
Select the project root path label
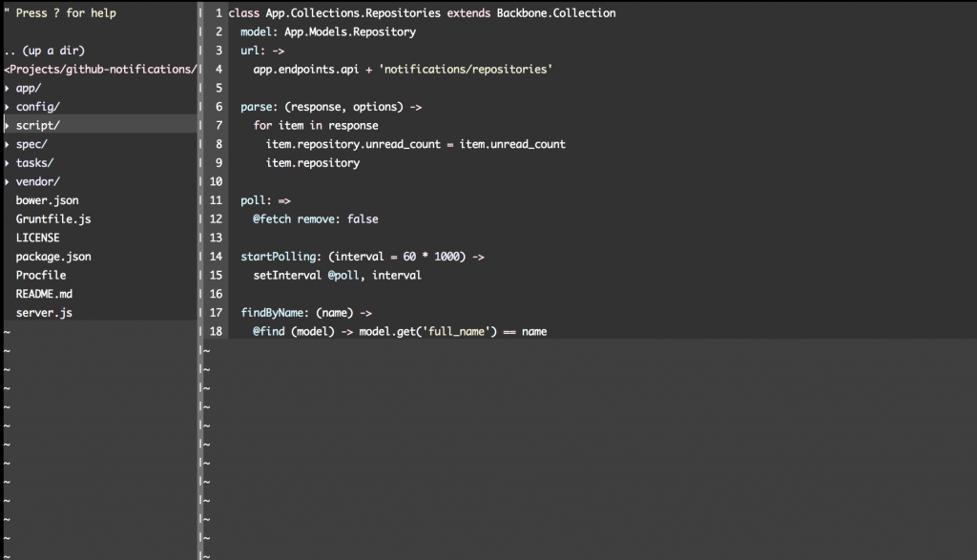pos(95,69)
